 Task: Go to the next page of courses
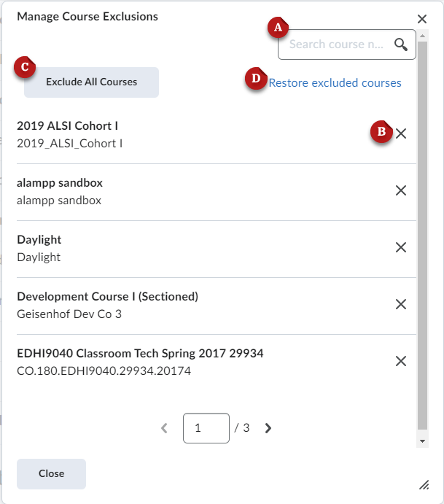[x=268, y=428]
